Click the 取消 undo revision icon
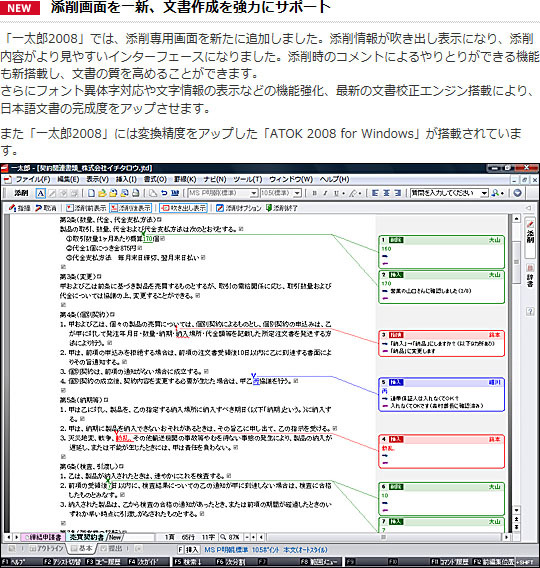 click(x=46, y=208)
